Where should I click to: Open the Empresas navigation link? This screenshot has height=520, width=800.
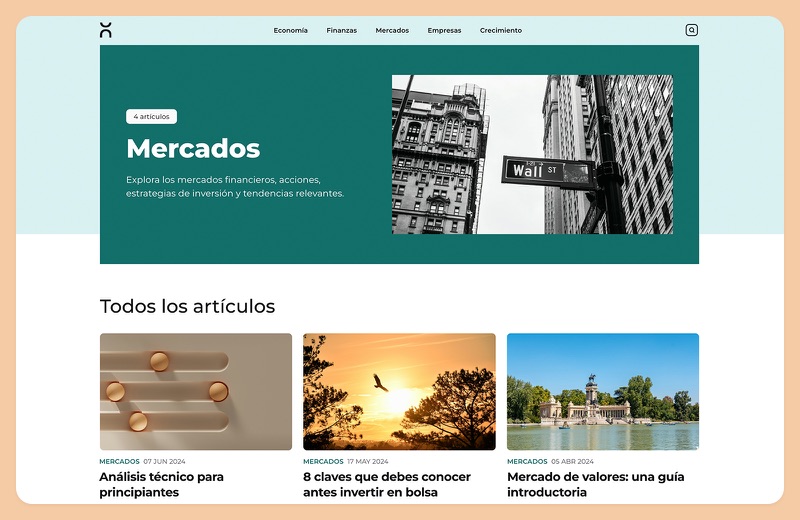(444, 31)
